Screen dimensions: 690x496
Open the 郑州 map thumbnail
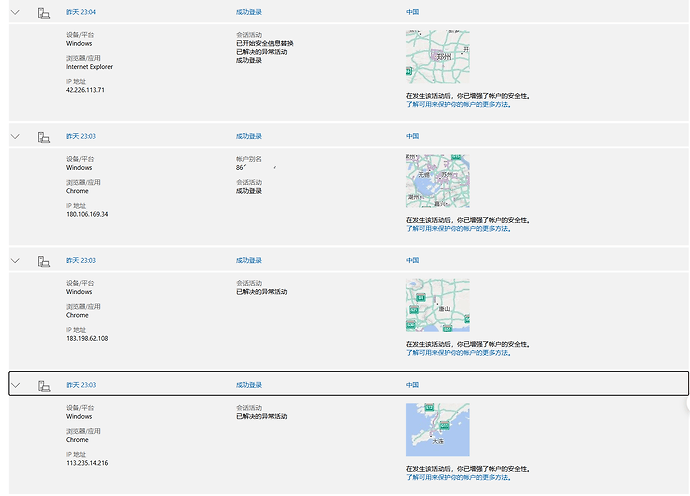point(437,57)
